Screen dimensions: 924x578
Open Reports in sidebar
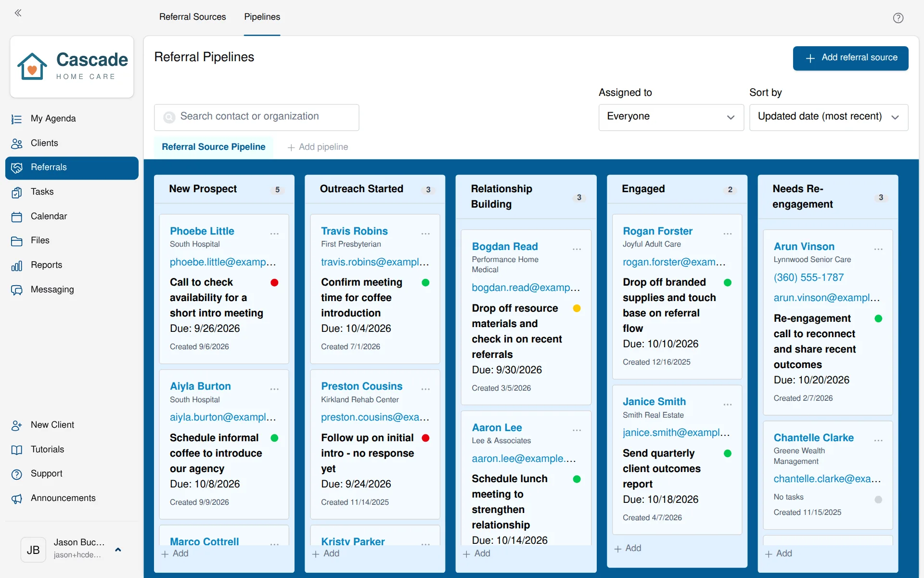point(72,265)
